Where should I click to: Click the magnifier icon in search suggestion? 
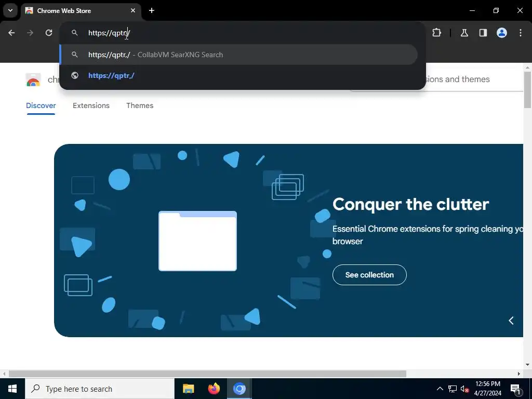(x=75, y=55)
